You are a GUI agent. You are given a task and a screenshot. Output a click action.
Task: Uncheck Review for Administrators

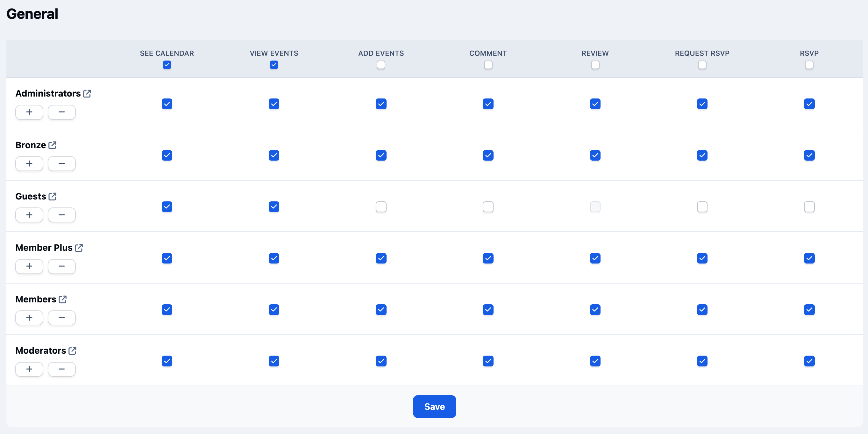595,104
